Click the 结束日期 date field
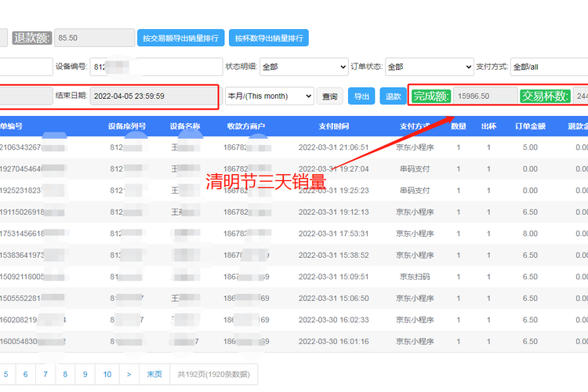 pos(153,96)
